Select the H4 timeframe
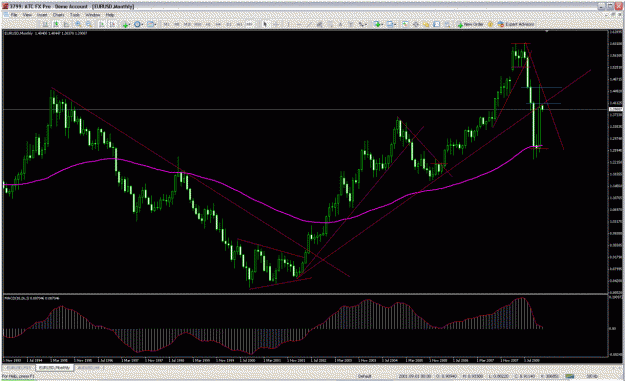The image size is (625, 381). tap(218, 24)
